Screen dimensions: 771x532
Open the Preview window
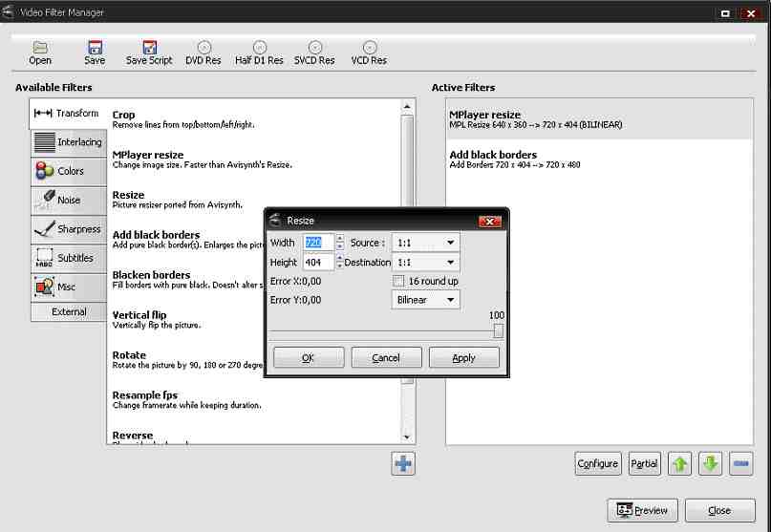point(642,510)
